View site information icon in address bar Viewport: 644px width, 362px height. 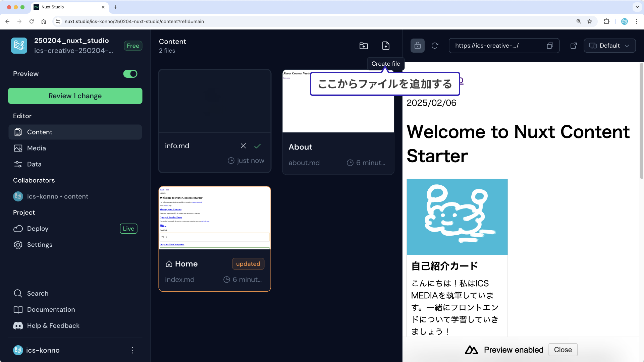point(58,21)
